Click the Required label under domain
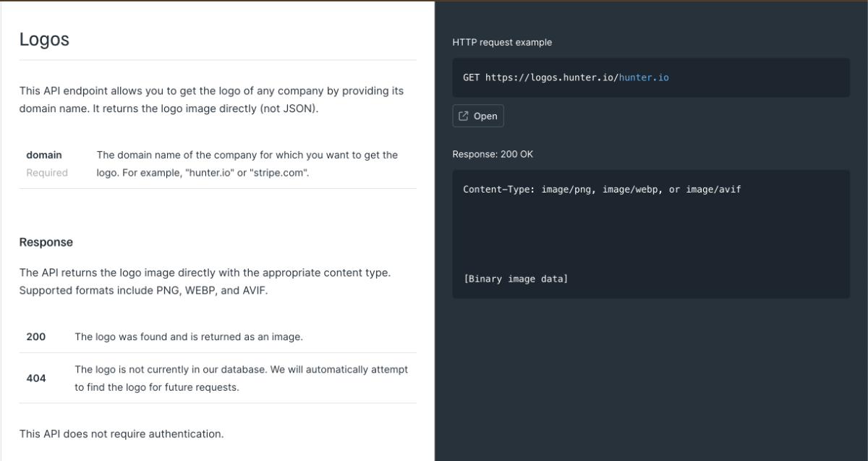Viewport: 868px width, 461px height. coord(46,172)
